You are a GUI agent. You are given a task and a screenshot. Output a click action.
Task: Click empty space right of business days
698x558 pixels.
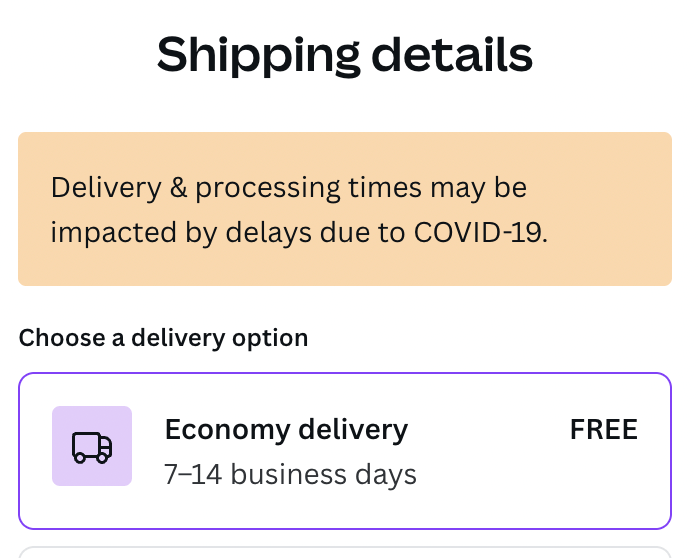[x=534, y=475]
